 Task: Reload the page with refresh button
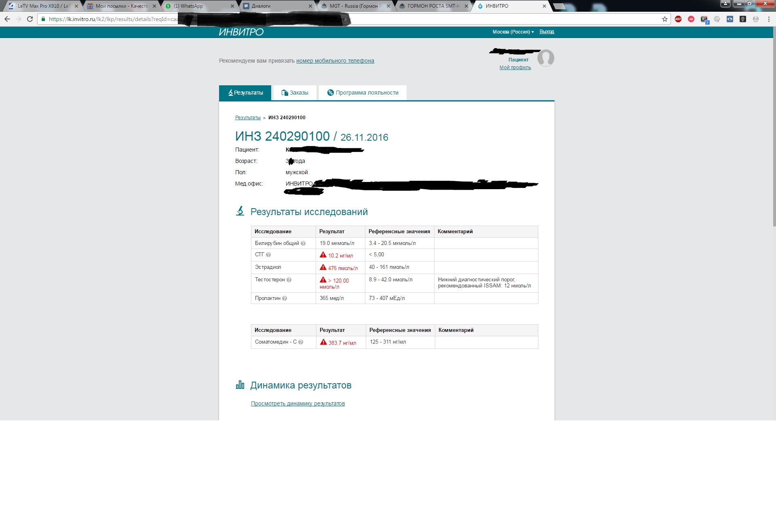30,19
